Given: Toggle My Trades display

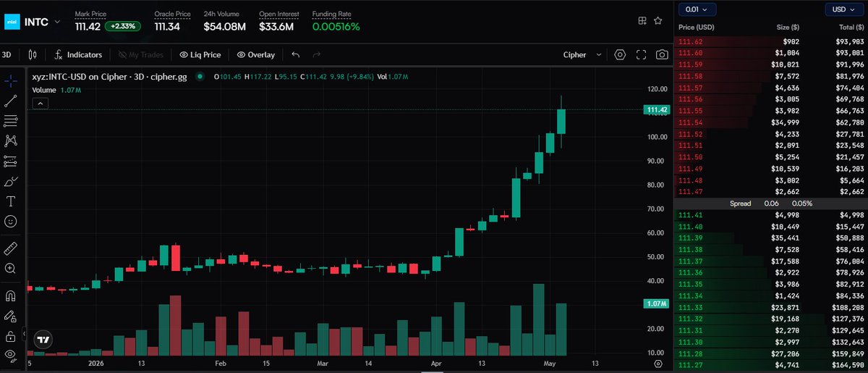Looking at the screenshot, I should point(141,54).
